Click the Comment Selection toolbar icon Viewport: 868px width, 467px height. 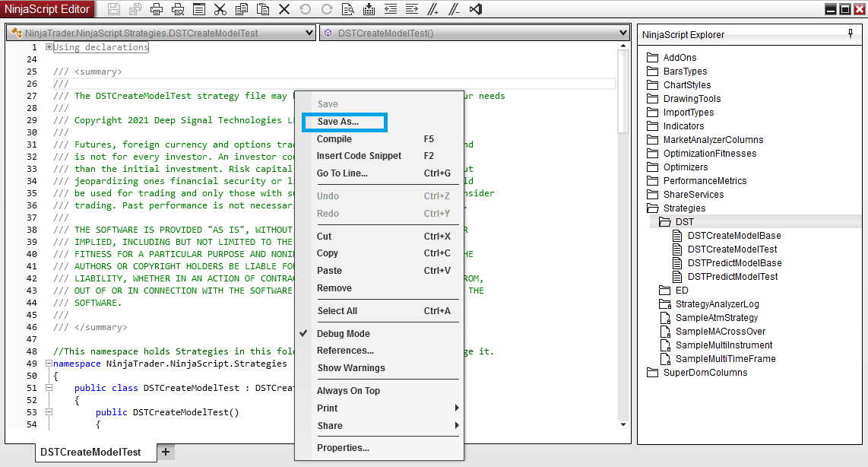433,9
